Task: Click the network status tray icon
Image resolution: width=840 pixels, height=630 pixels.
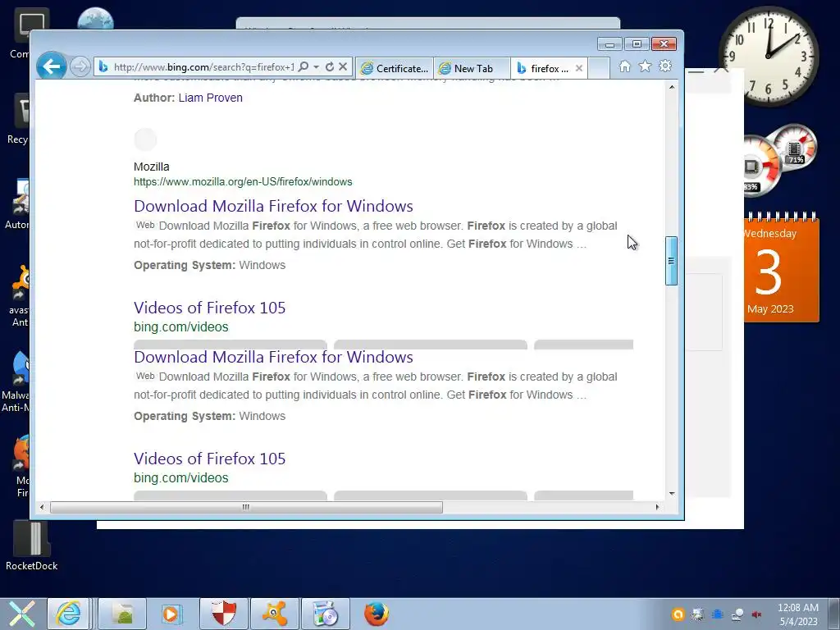Action: [x=737, y=614]
